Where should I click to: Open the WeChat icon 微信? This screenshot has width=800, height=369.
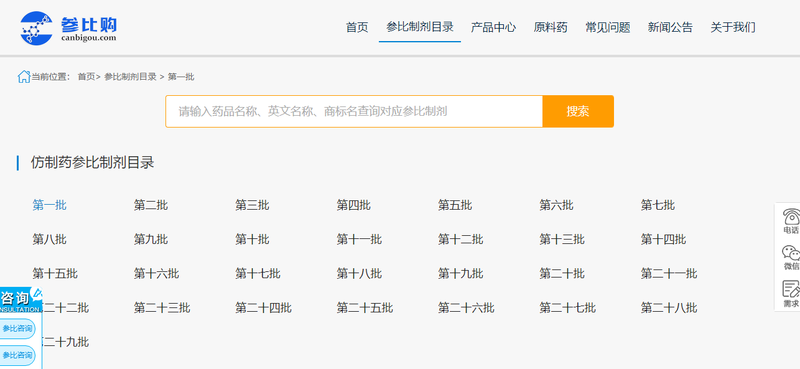791,258
